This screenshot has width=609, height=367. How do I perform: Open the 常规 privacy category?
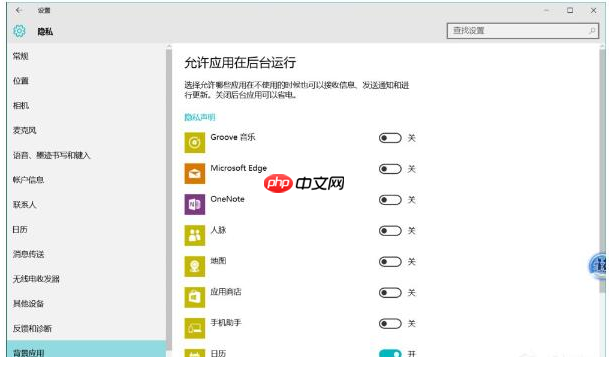(x=21, y=56)
